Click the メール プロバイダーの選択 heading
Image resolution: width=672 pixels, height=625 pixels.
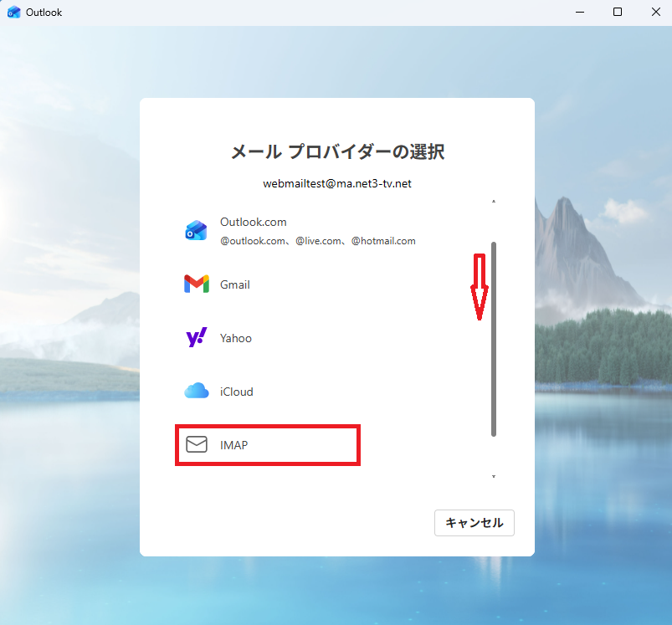click(x=337, y=151)
